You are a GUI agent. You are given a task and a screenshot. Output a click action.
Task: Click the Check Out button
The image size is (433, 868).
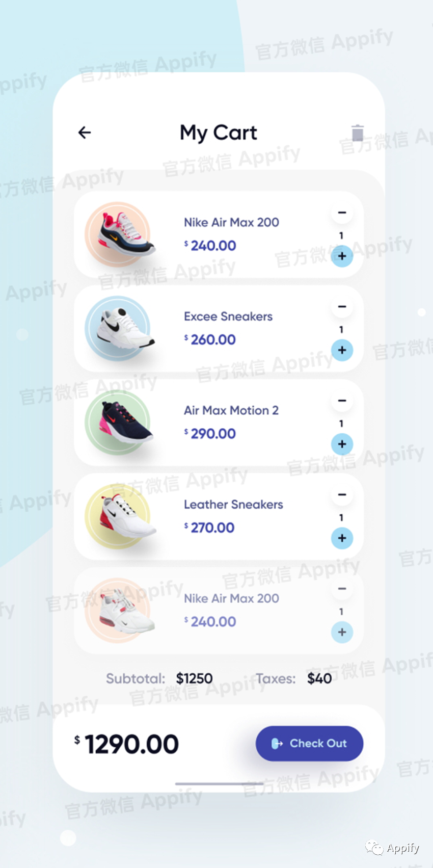point(309,744)
